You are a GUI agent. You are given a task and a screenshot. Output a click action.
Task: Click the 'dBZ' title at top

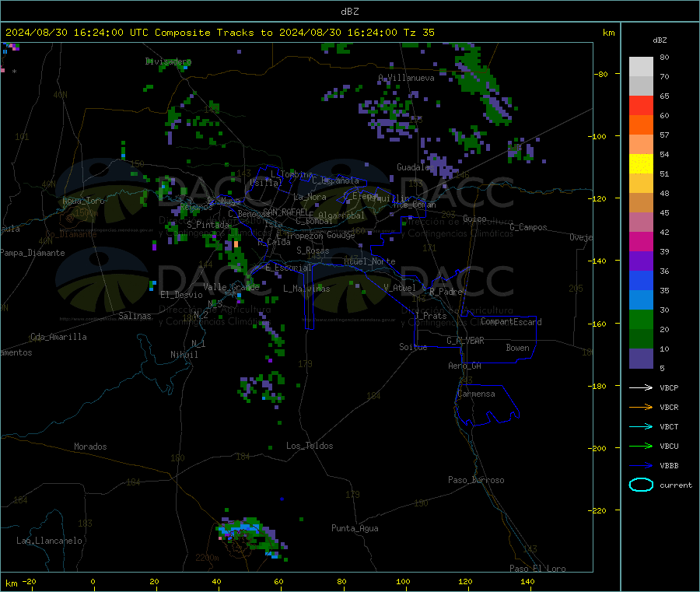click(349, 12)
